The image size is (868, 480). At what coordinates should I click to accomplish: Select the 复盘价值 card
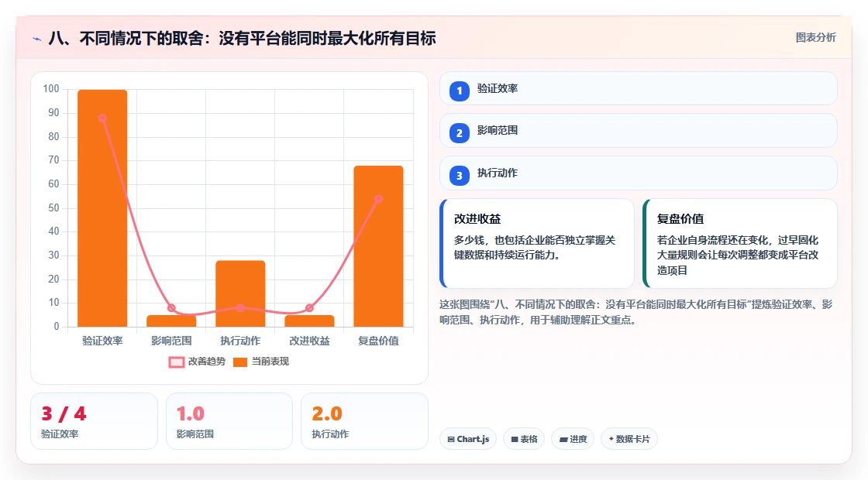739,243
